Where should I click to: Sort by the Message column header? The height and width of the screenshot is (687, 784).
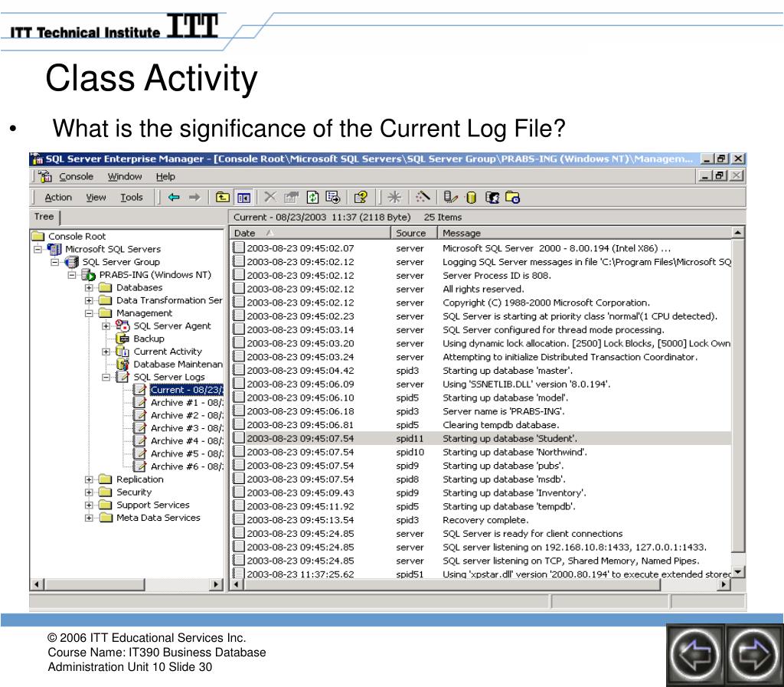(584, 233)
